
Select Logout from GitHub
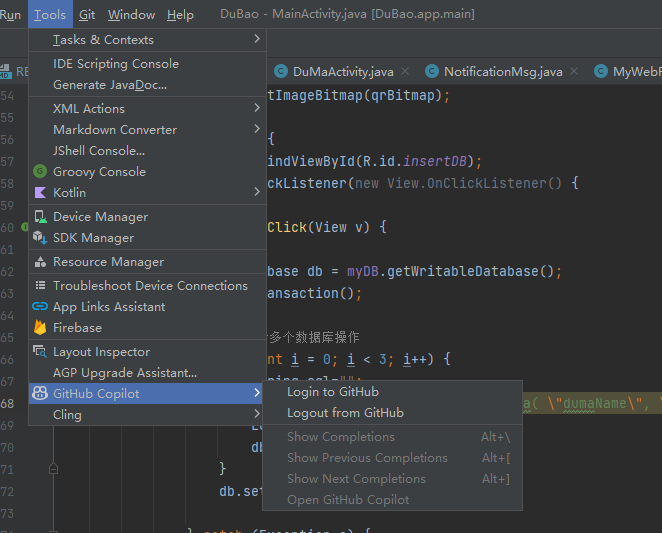coord(392,413)
